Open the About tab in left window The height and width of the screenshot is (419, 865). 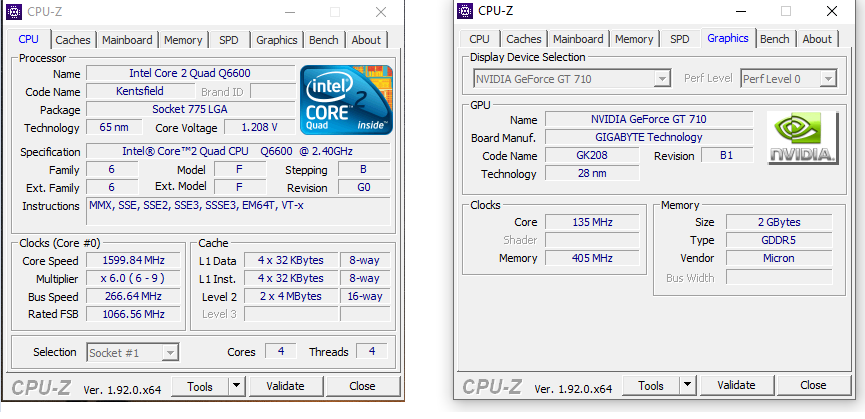tap(366, 40)
